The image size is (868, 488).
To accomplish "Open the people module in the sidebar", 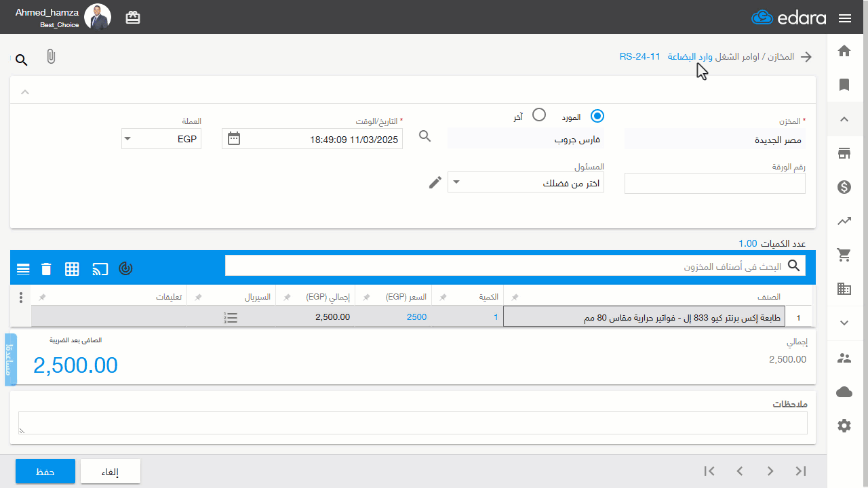I will tap(844, 358).
